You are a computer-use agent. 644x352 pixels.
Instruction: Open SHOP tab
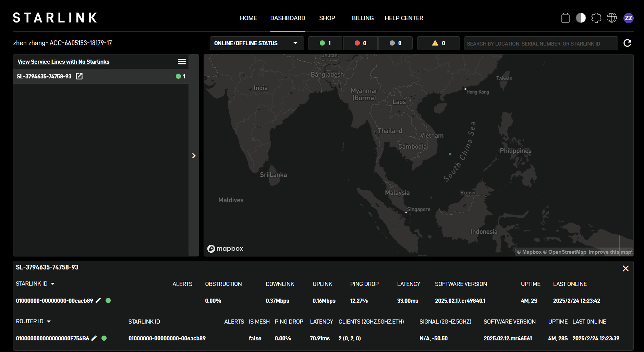pos(327,18)
